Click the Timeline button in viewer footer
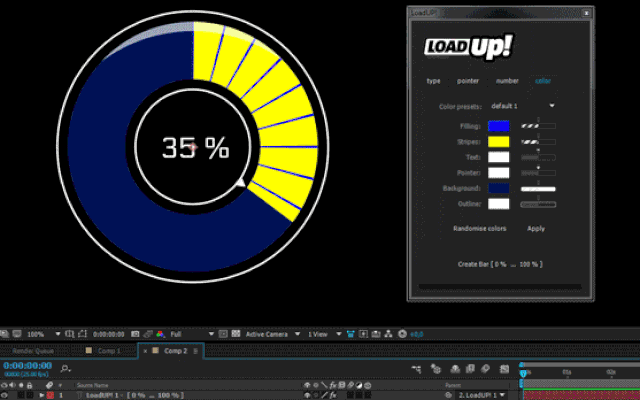Screen dimensions: 640x400 [x=376, y=334]
